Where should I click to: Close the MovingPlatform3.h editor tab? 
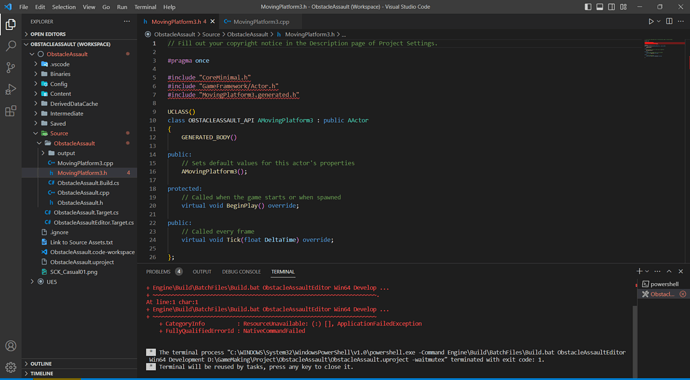point(212,22)
